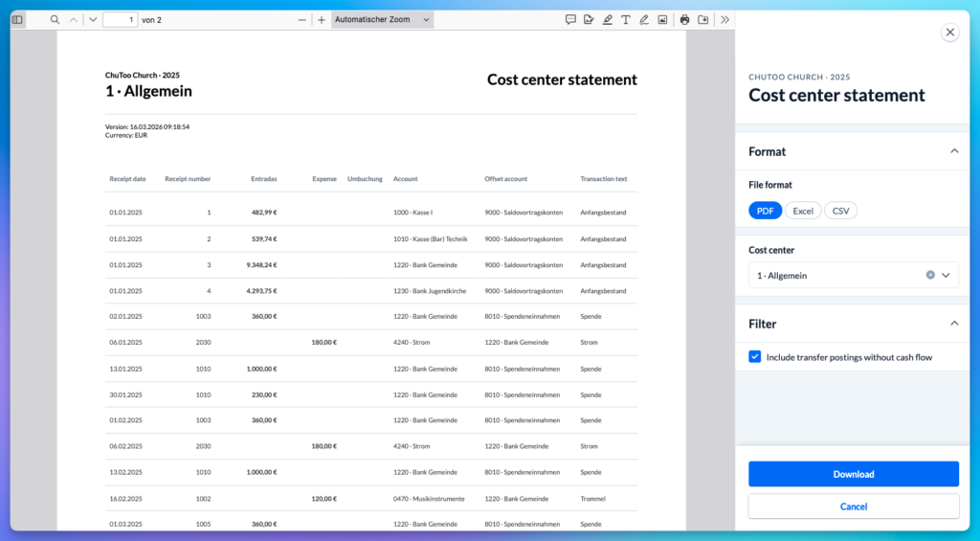
Task: Uncheck include transfer postings without cash flow
Action: [755, 357]
